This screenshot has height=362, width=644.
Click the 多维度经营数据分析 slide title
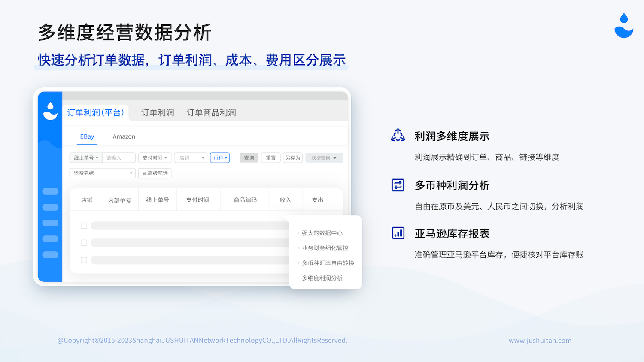(x=125, y=33)
